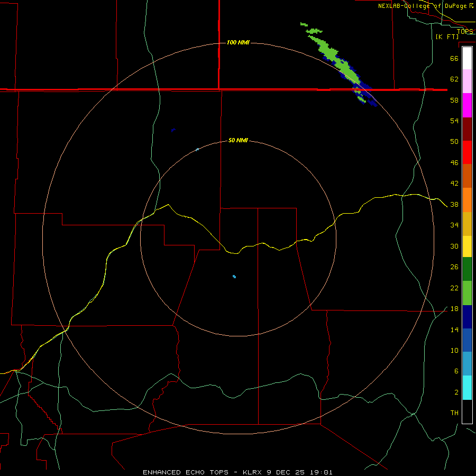Click the 50 NMI range ring label
This screenshot has height=476, width=476.
pos(238,140)
